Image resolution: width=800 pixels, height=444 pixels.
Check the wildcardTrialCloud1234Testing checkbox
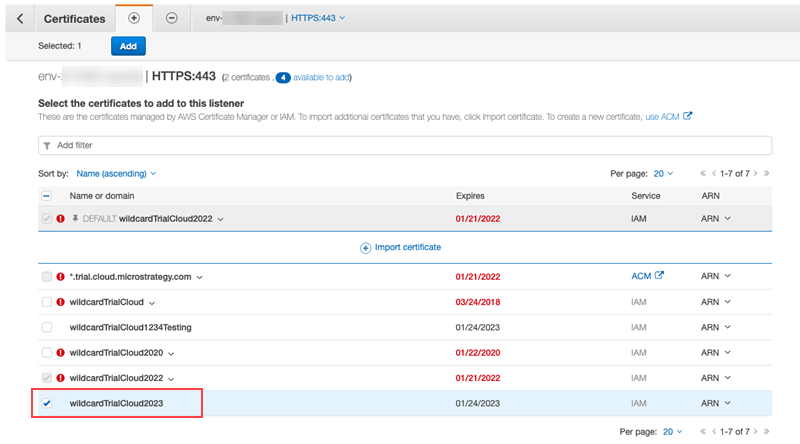[47, 327]
